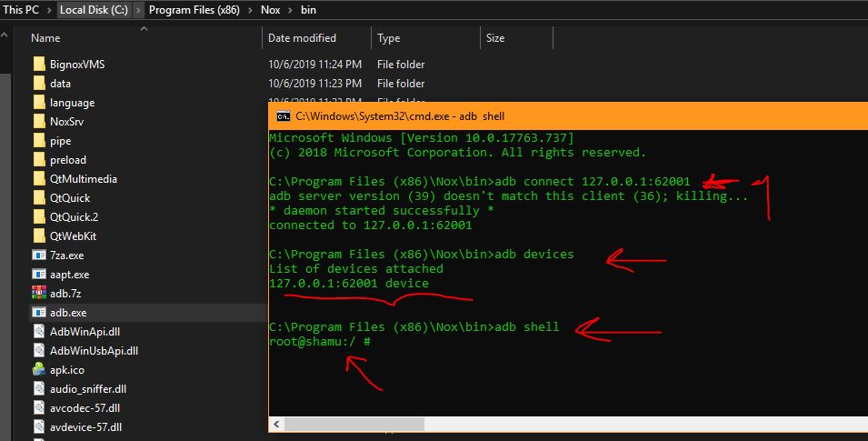The image size is (868, 441).
Task: Click 'List of devices attached' line
Action: (x=356, y=269)
